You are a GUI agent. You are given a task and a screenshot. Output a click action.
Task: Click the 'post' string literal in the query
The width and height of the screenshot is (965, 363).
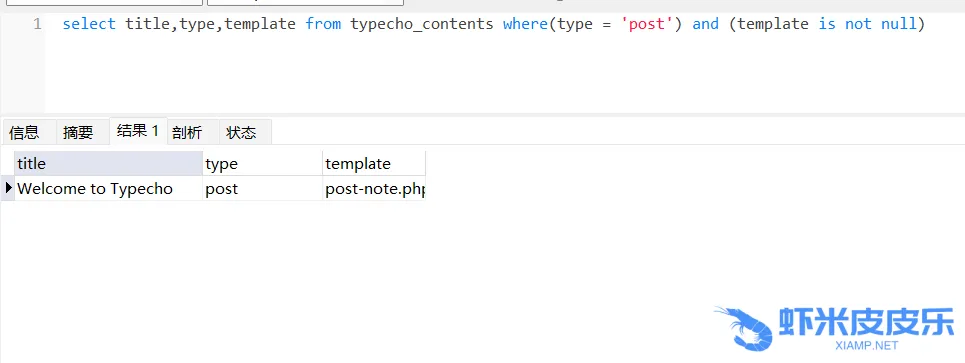point(647,25)
